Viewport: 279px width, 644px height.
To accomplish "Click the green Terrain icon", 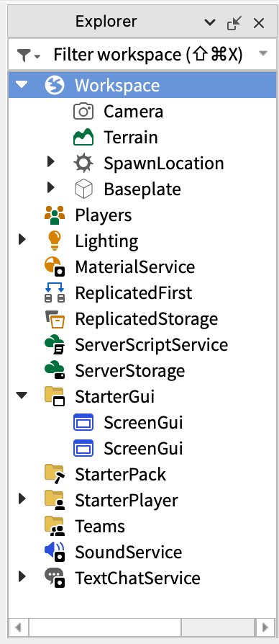I will click(83, 137).
